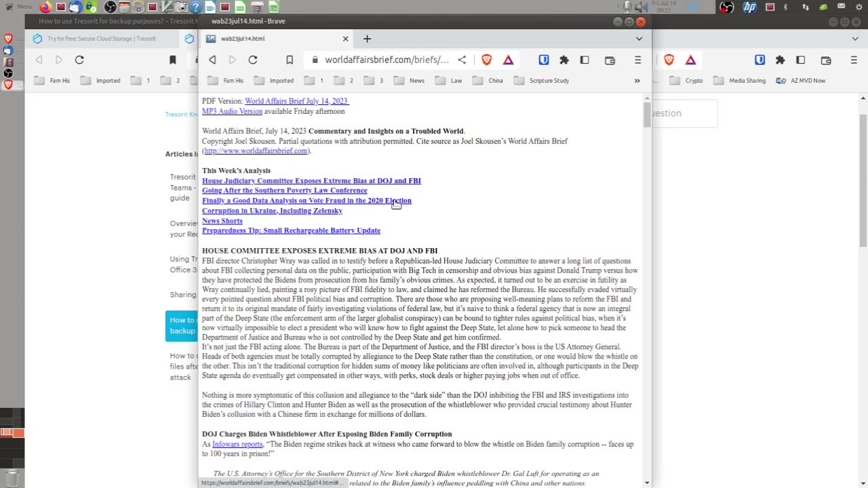The height and width of the screenshot is (488, 868).
Task: Bookmark the World Affairs Brief page
Action: 290,60
